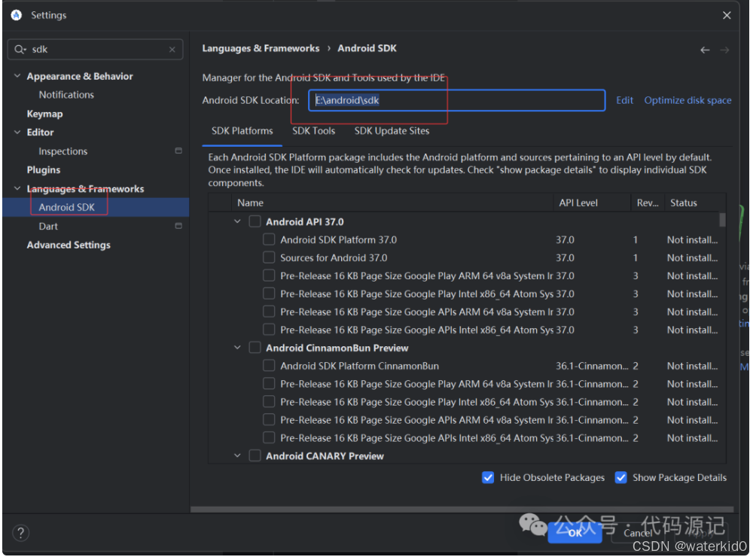Check the Android CinnamonBun Preview group checkbox
Viewport: 750px width, 560px height.
pyautogui.click(x=255, y=348)
